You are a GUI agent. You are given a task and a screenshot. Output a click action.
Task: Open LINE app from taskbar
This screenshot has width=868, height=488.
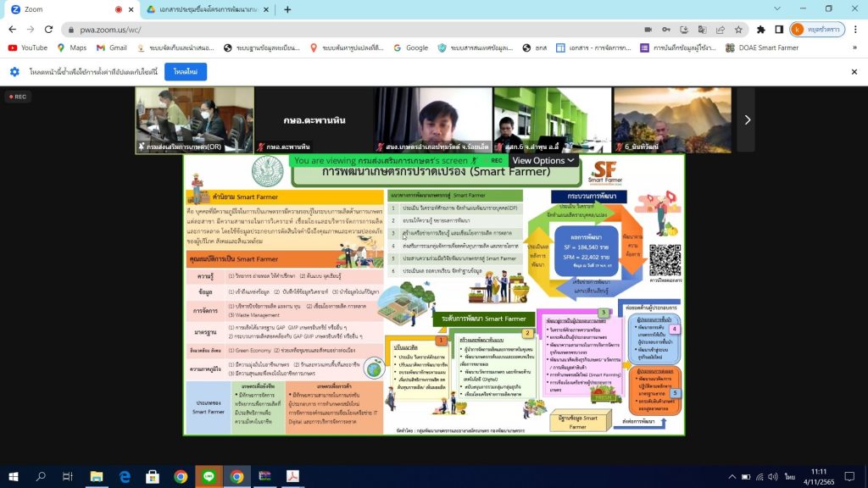click(209, 476)
